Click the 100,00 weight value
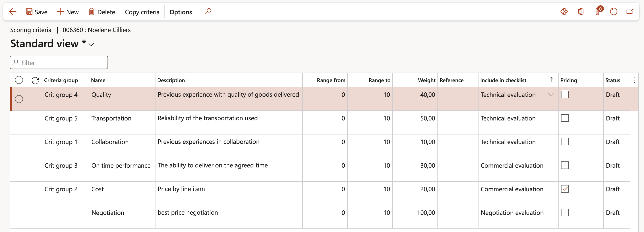 click(x=426, y=213)
